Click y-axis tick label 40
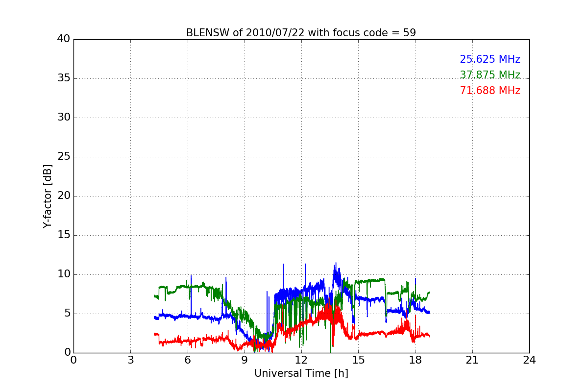 click(64, 39)
